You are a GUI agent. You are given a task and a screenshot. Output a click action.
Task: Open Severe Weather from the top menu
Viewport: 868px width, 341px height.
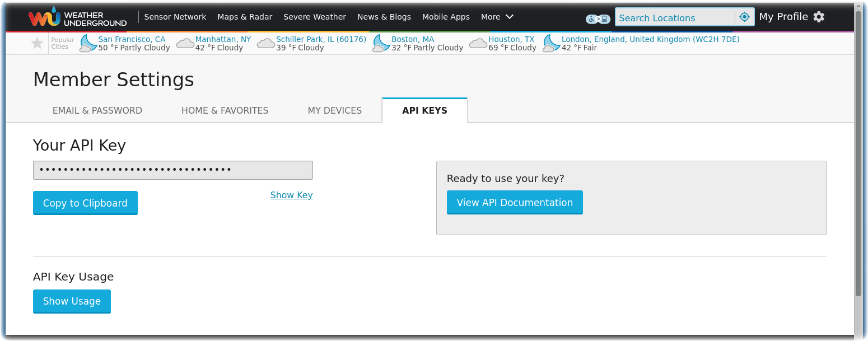(314, 17)
